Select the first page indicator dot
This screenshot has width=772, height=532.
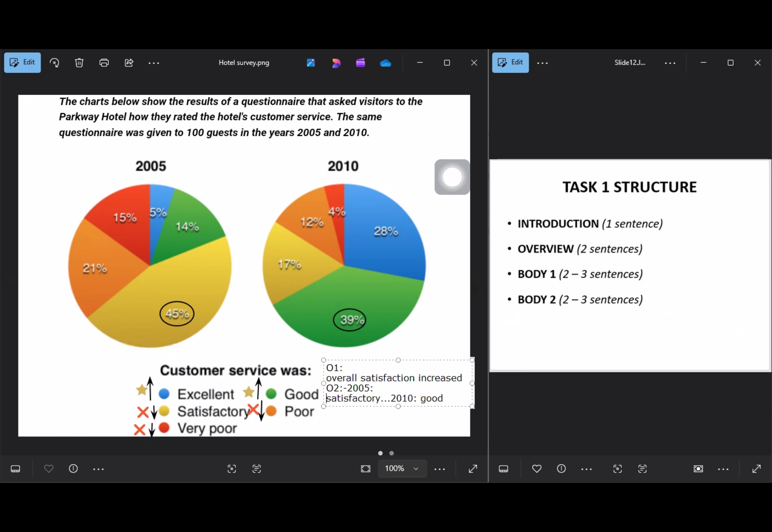380,453
